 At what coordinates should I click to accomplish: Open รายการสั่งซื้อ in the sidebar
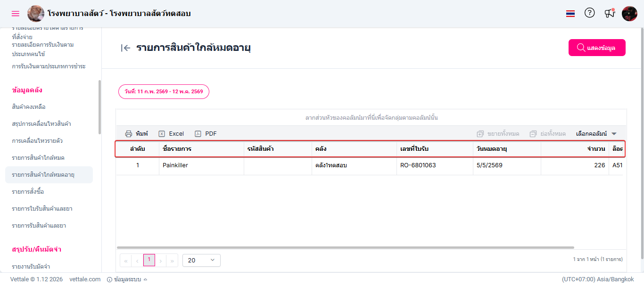click(x=28, y=192)
